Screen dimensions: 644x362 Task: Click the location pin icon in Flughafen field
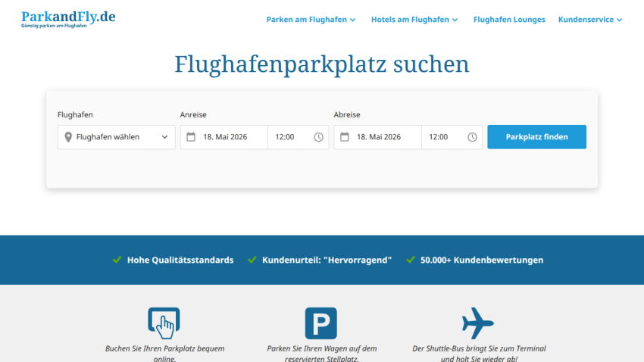point(68,137)
